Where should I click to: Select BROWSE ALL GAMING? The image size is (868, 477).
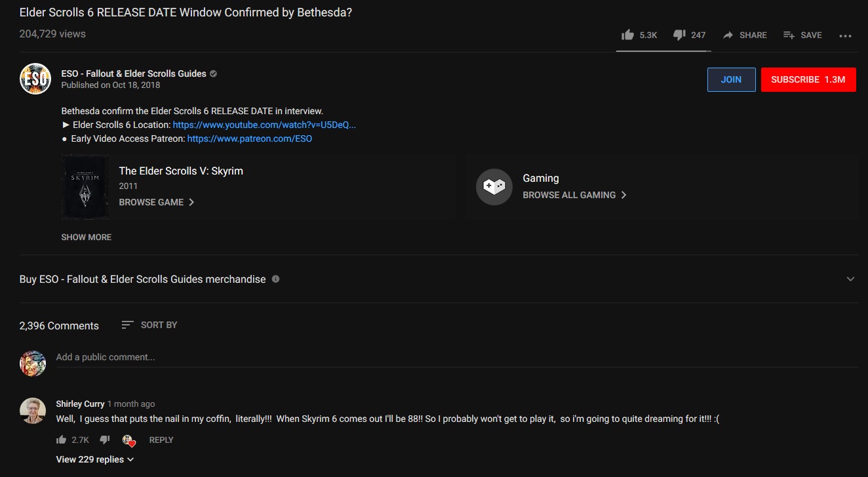tap(569, 195)
